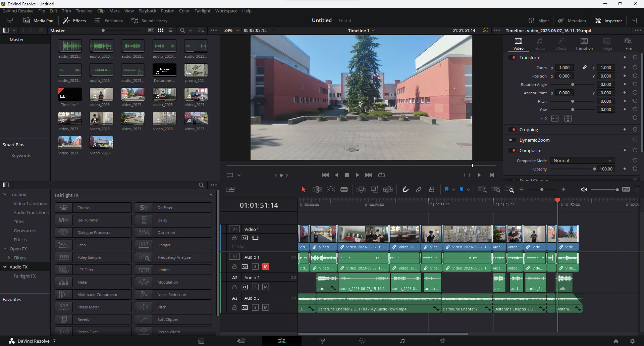
Task: Flip the clip horizontally
Action: pos(555,118)
